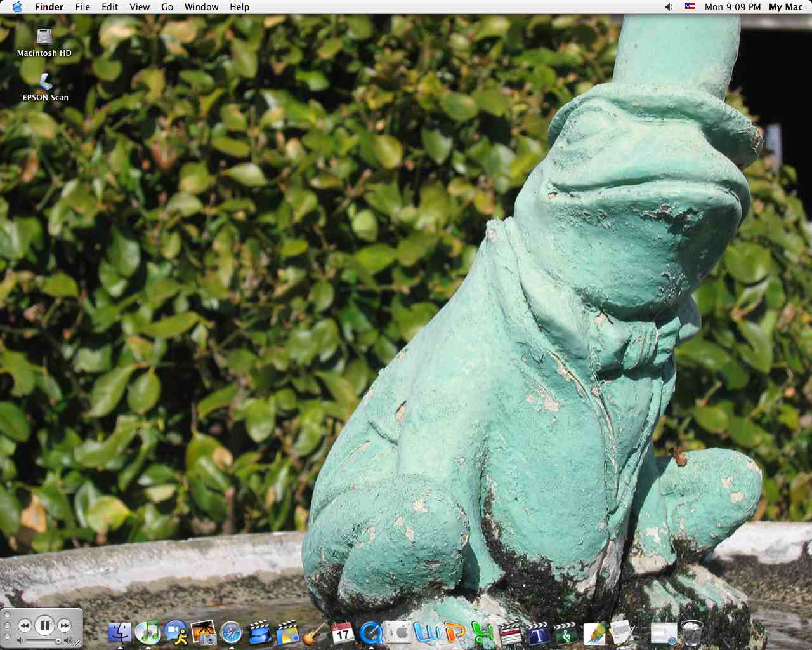This screenshot has width=812, height=650.
Task: Open the Edit menu
Action: pos(110,7)
